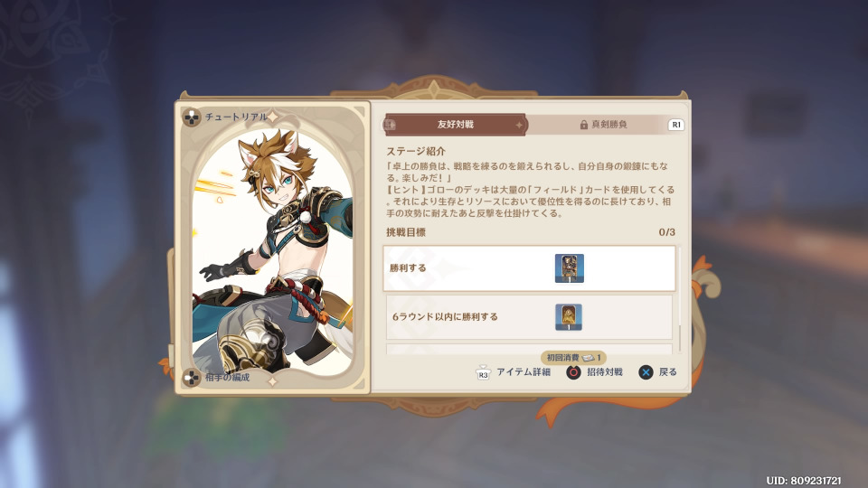Screen dimensions: 868x488
Task: Open 相手の編成 opponent deck view
Action: click(x=228, y=378)
